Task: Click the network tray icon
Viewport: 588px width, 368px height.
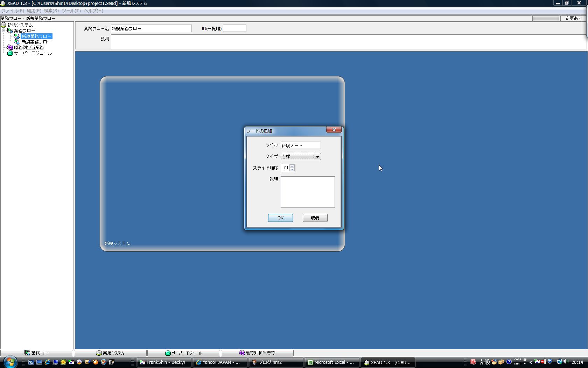Action: click(x=559, y=362)
